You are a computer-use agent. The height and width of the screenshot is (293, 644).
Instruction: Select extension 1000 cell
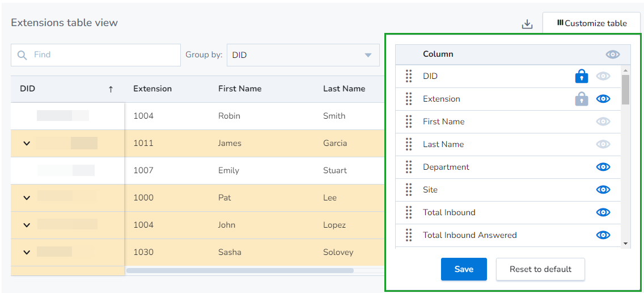click(x=143, y=198)
